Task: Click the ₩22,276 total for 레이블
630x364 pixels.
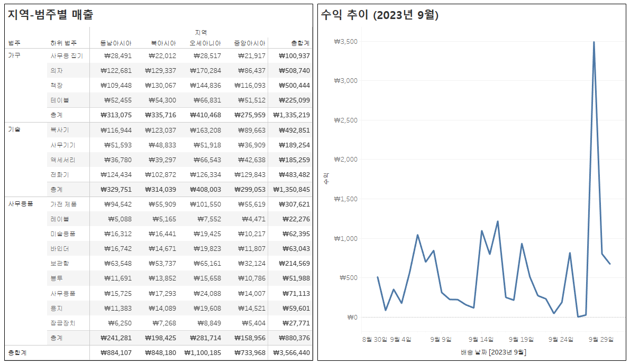Action: click(x=296, y=219)
